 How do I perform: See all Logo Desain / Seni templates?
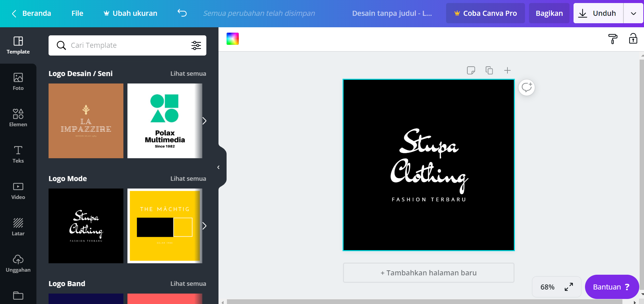click(188, 74)
